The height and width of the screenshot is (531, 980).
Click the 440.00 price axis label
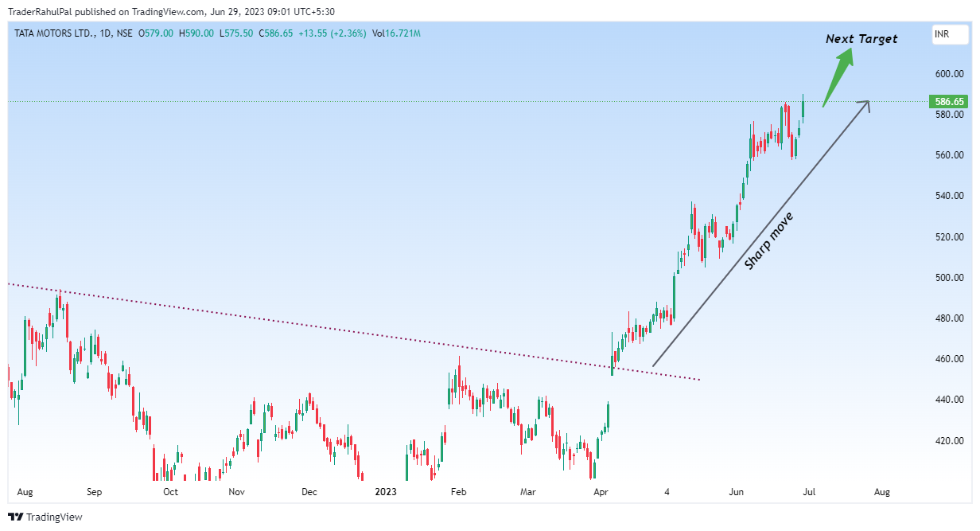pos(950,400)
